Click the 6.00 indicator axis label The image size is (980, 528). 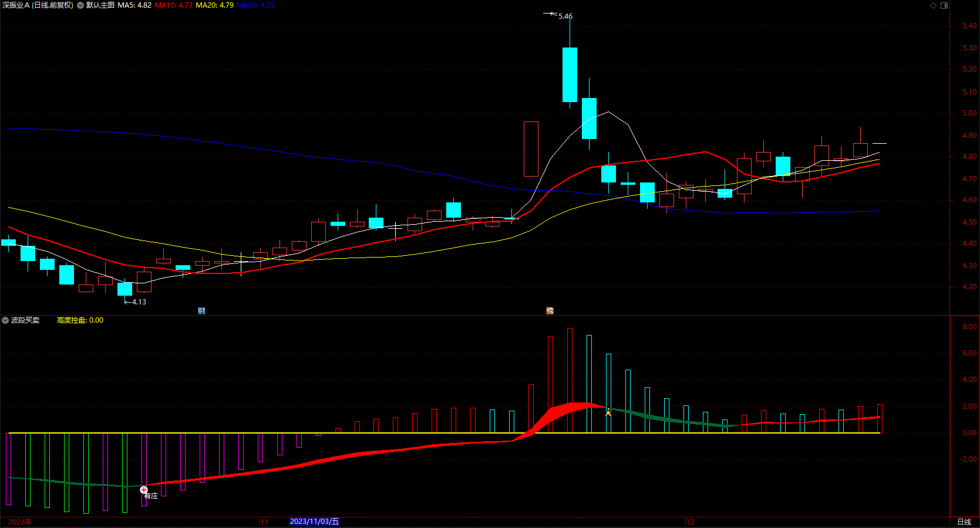(x=969, y=353)
